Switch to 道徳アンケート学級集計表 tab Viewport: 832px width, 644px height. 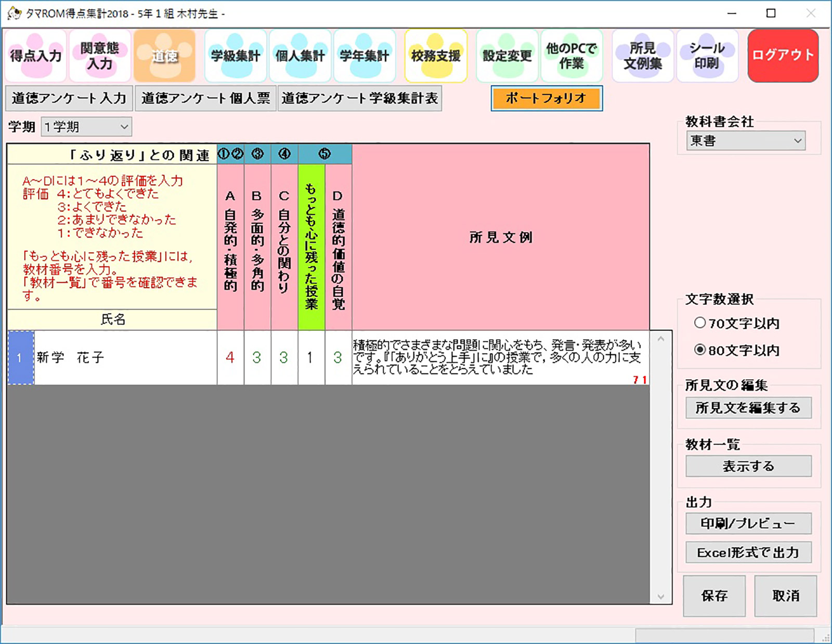point(360,98)
